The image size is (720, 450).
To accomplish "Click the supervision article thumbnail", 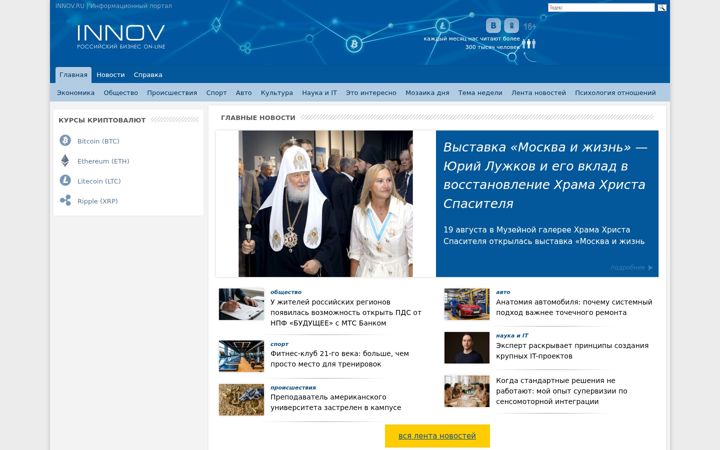I will (467, 391).
